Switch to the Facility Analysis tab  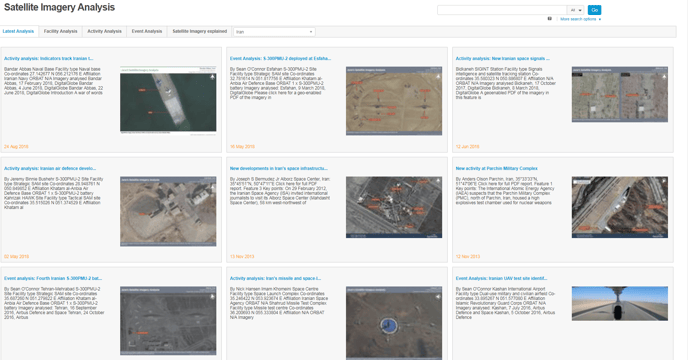61,31
